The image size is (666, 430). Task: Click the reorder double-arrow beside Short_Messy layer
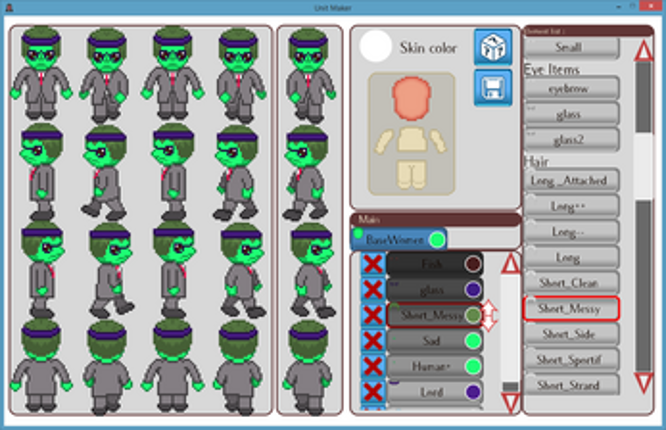tap(489, 315)
